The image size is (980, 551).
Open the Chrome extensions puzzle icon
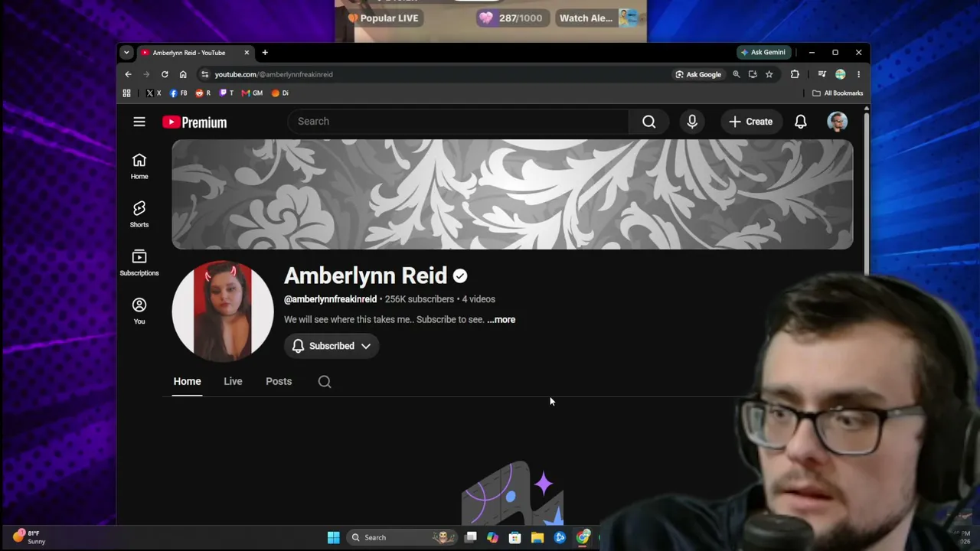click(795, 74)
